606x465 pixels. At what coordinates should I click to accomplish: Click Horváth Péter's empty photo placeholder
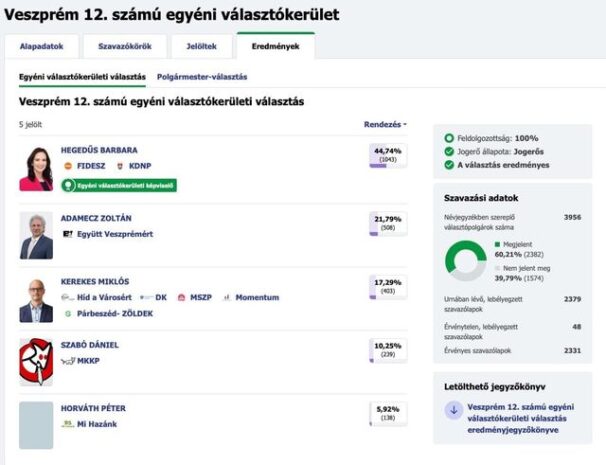coord(36,425)
